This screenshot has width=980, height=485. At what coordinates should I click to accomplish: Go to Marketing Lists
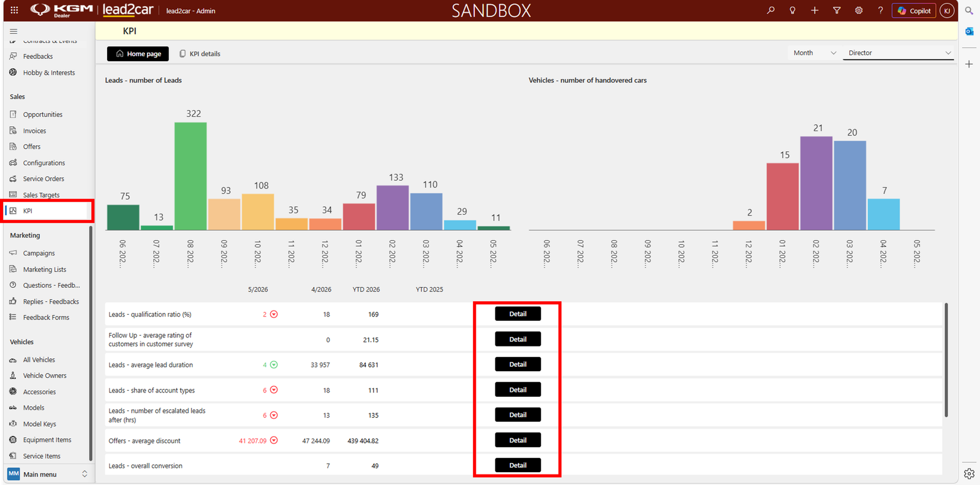(45, 269)
